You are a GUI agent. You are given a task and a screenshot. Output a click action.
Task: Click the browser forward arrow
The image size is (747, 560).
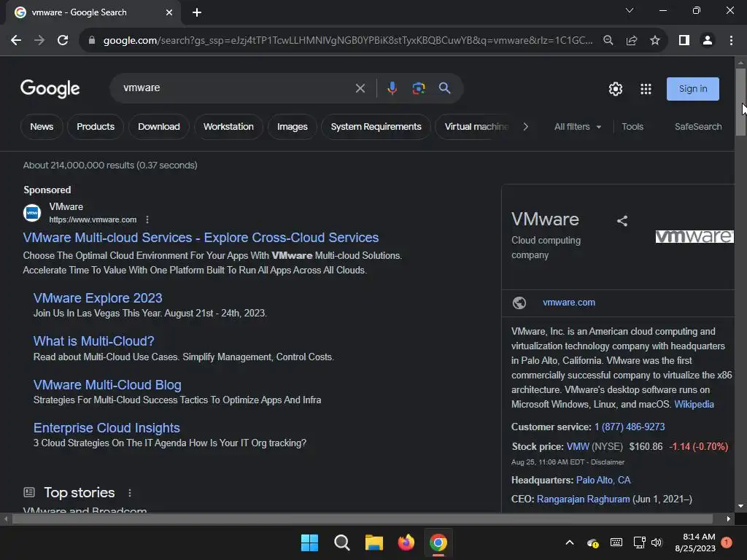(39, 41)
